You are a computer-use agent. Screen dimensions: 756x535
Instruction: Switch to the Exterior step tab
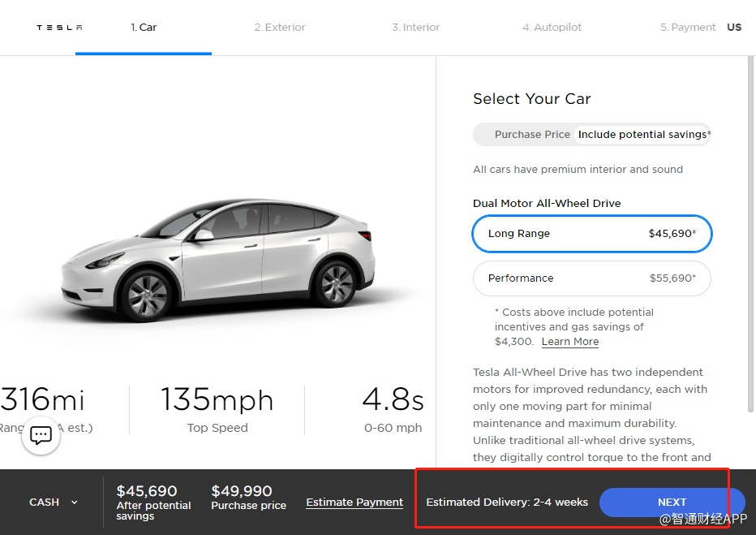[x=280, y=28]
